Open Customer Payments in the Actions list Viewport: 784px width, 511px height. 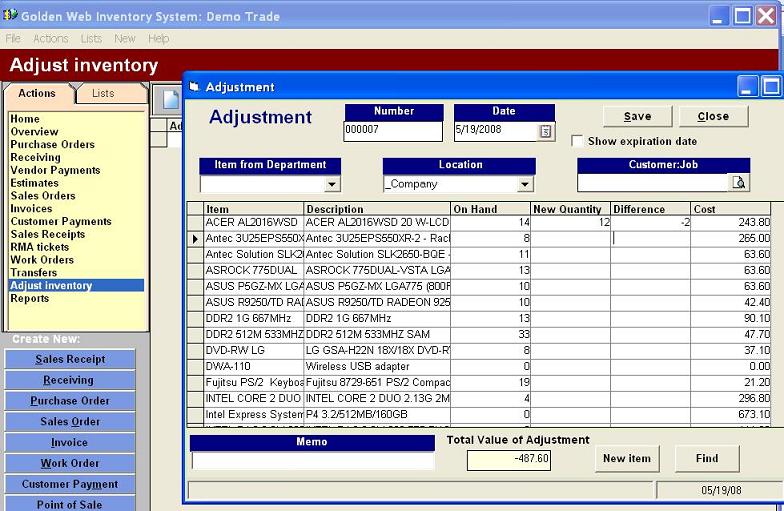pos(61,222)
